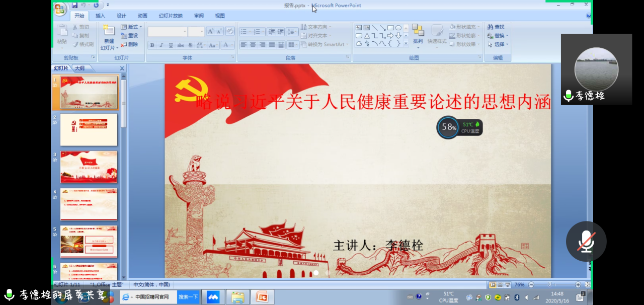Toggle italic formatting button

point(161,45)
